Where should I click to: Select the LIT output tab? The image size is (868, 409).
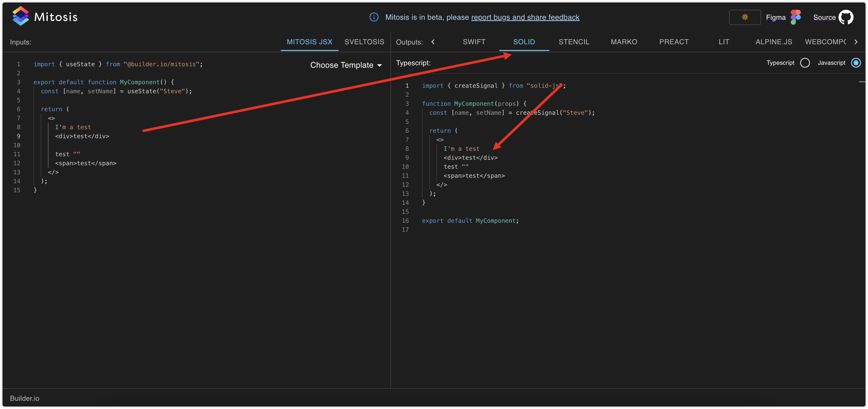tap(724, 42)
